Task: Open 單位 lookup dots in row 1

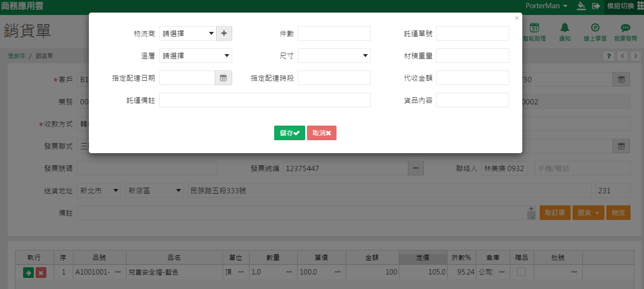Action: (241, 272)
